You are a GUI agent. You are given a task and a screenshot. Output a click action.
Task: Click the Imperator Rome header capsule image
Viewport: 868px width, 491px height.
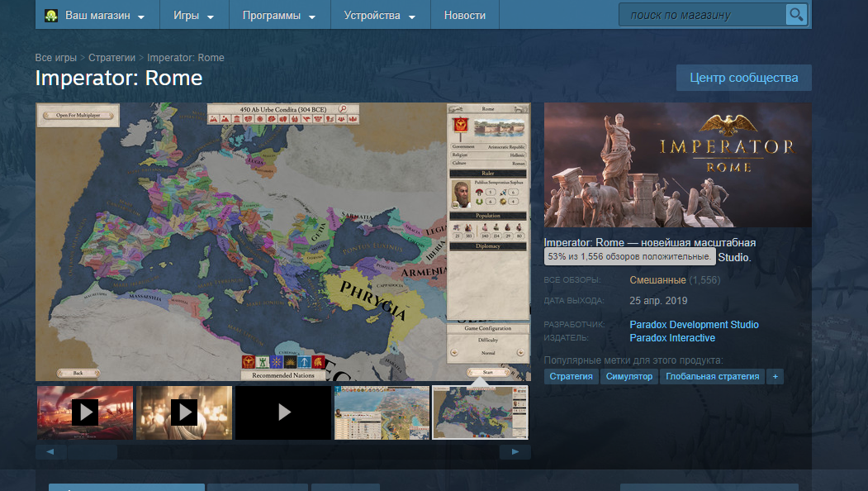[x=677, y=164]
